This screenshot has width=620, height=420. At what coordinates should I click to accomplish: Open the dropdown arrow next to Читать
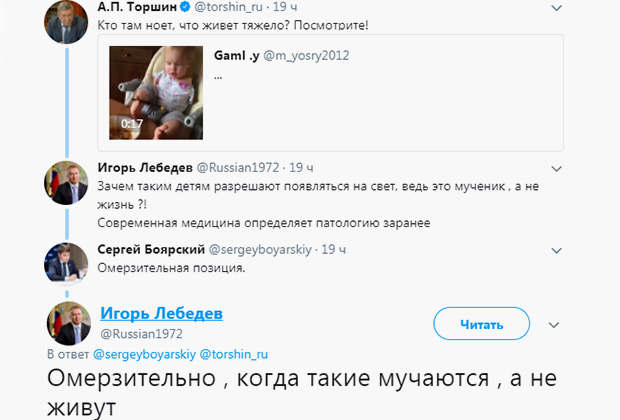(558, 323)
